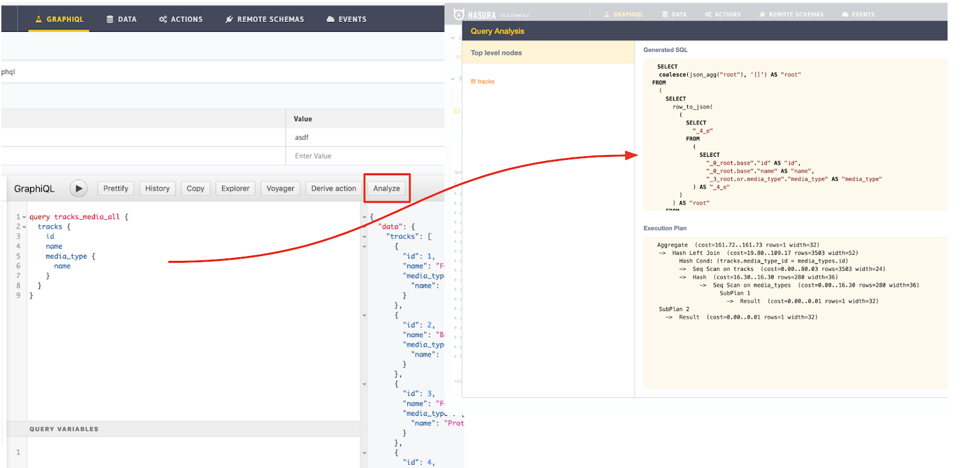Click the version label "v1.2.0-beta.2"
The width and height of the screenshot is (980, 468).
514,15
